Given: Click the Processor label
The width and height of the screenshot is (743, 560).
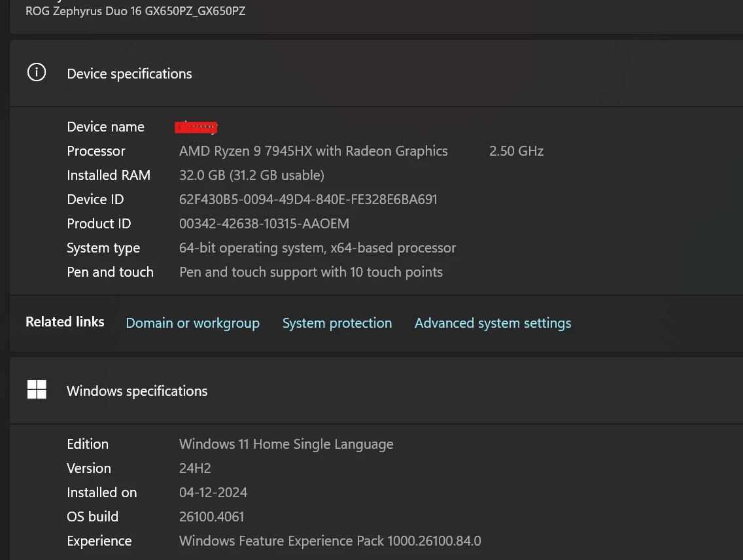Looking at the screenshot, I should click(x=96, y=151).
